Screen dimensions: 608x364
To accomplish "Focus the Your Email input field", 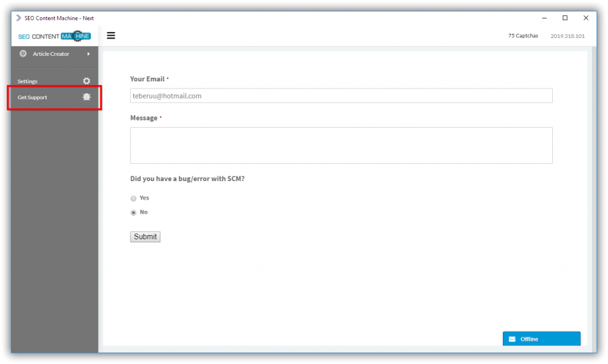I will click(x=341, y=96).
